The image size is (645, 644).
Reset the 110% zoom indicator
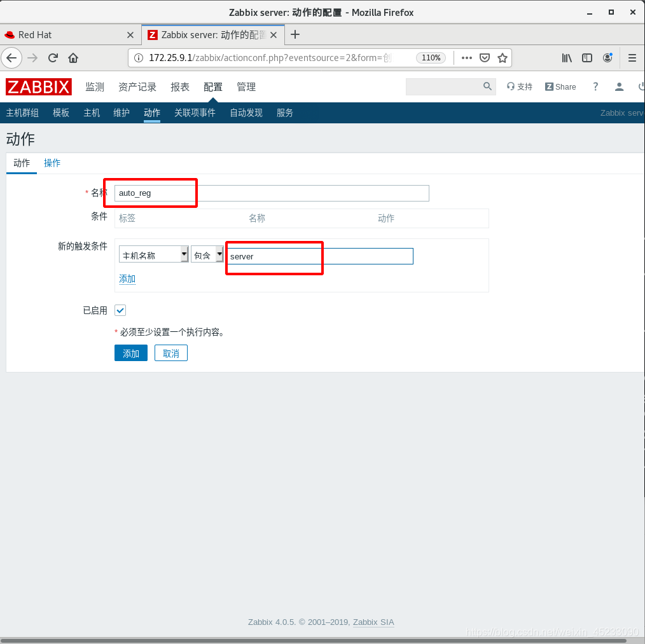click(x=431, y=58)
